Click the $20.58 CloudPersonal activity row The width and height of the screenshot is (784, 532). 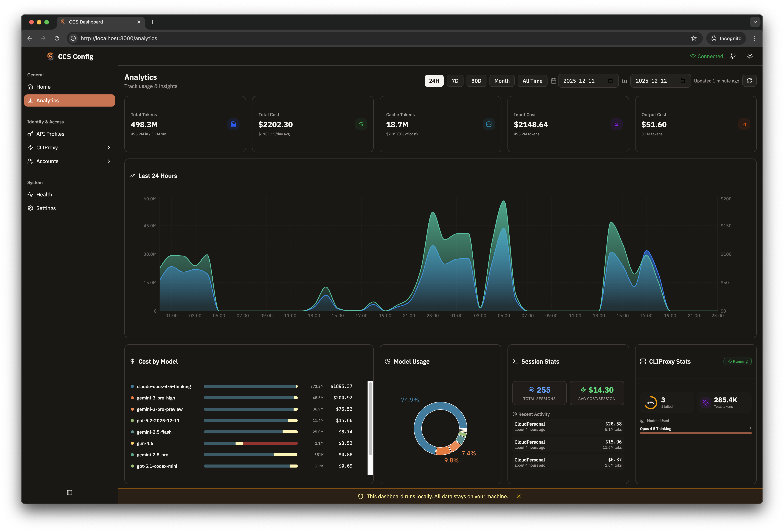point(568,427)
